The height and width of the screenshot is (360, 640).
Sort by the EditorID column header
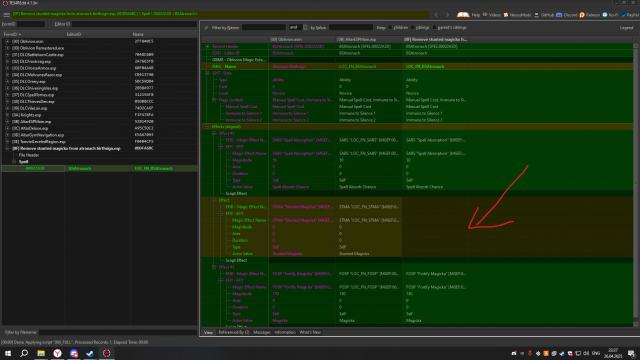click(x=98, y=34)
